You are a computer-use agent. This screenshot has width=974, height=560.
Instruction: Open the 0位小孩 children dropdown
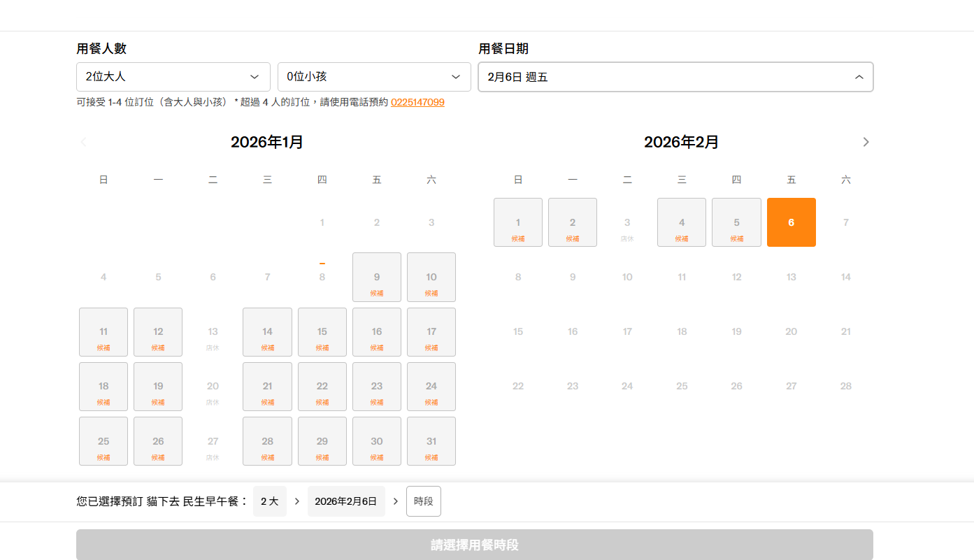click(374, 77)
